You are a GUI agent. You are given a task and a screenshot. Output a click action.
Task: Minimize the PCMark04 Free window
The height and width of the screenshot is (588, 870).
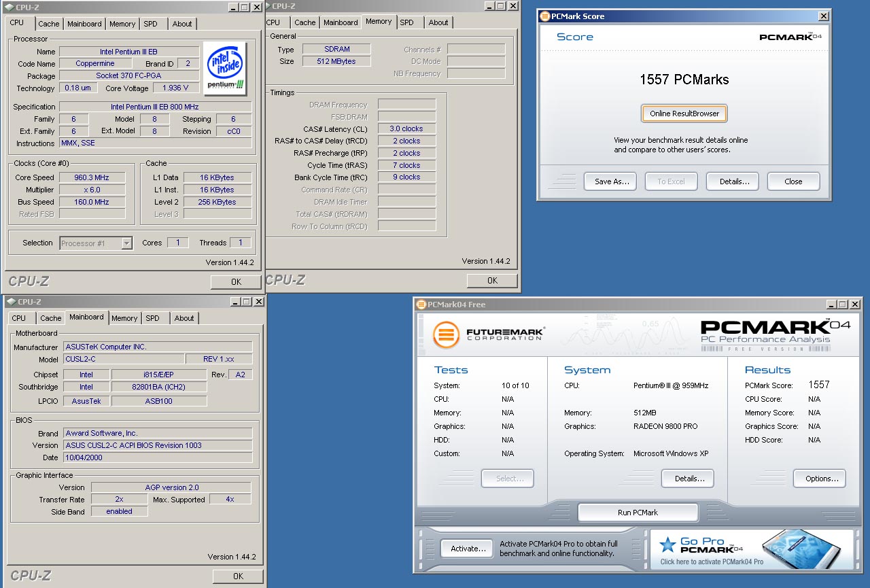[831, 305]
